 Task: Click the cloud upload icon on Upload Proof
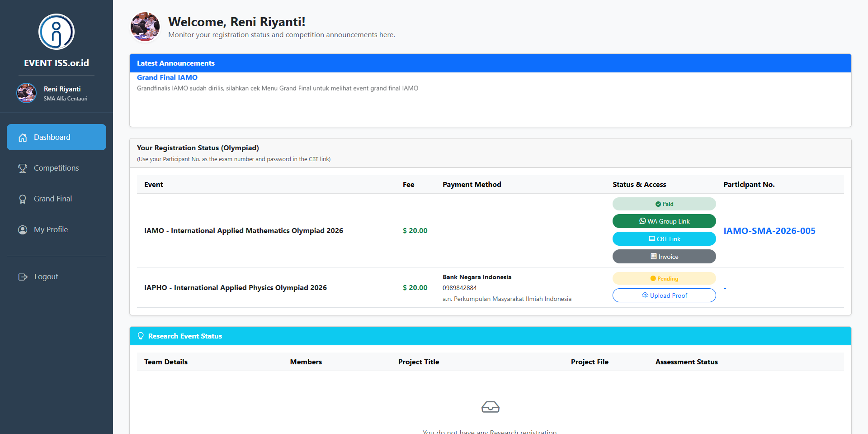tap(645, 295)
